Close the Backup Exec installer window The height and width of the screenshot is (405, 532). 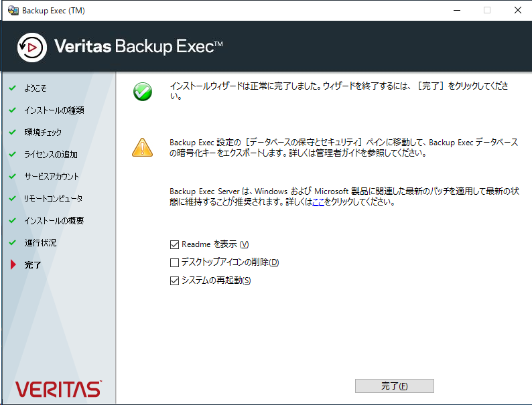(x=518, y=10)
